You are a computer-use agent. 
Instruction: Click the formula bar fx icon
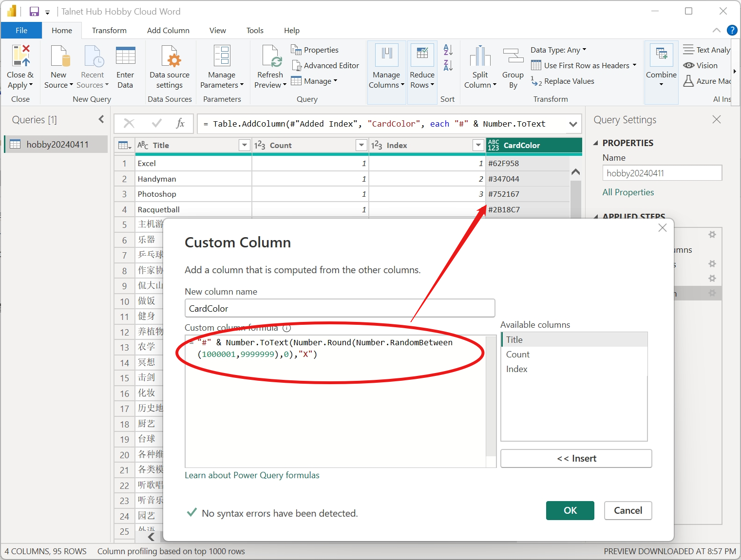[180, 124]
